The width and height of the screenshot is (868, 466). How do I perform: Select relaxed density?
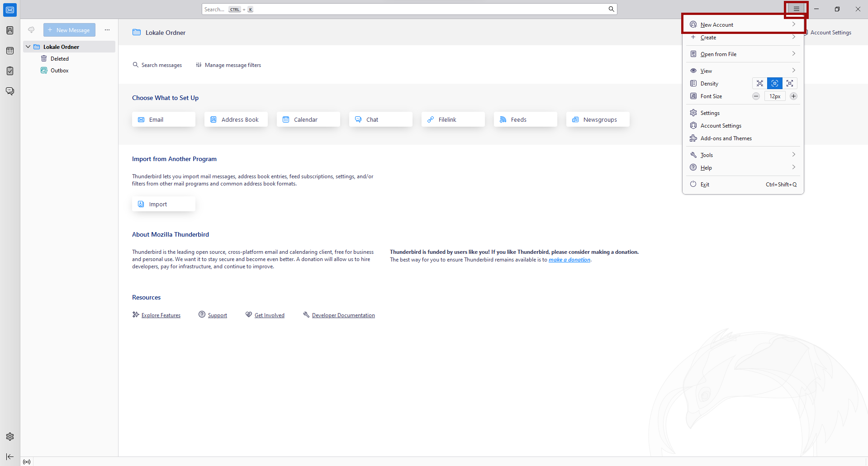790,83
